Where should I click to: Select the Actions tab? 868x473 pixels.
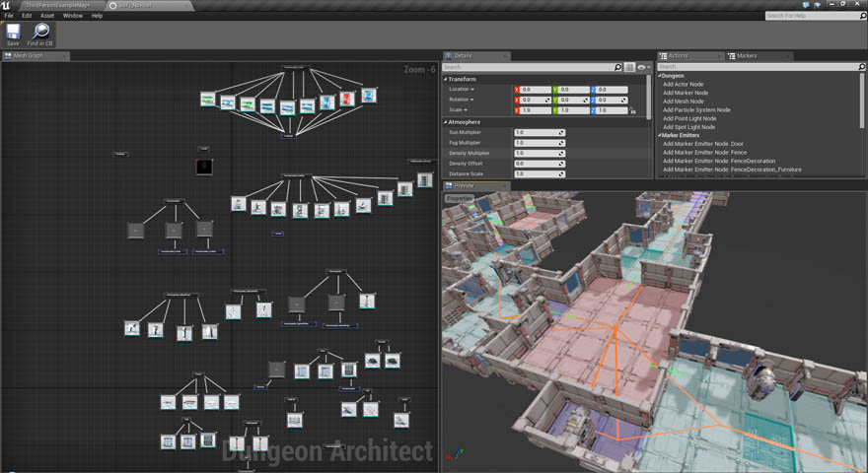(x=690, y=56)
